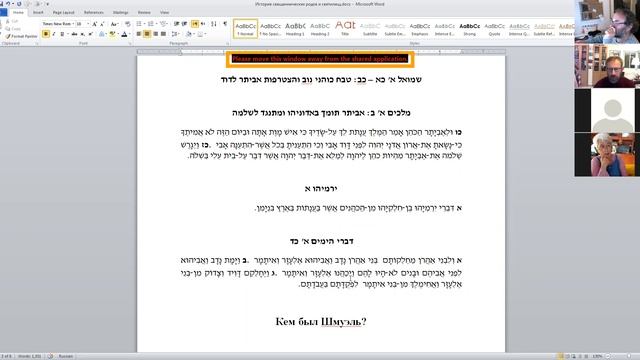Screen dimensions: 640x360
Task: Click the Text Effects icon
Action: 102,34
